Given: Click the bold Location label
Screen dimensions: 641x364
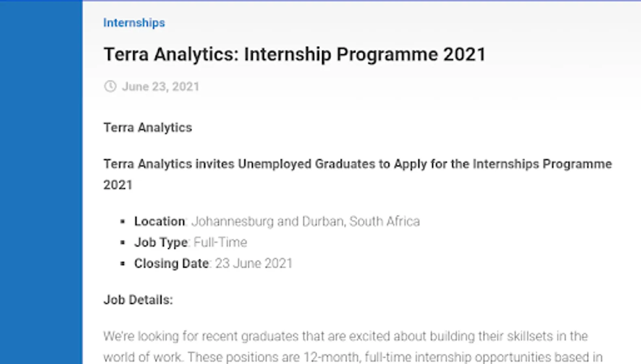Looking at the screenshot, I should (159, 222).
